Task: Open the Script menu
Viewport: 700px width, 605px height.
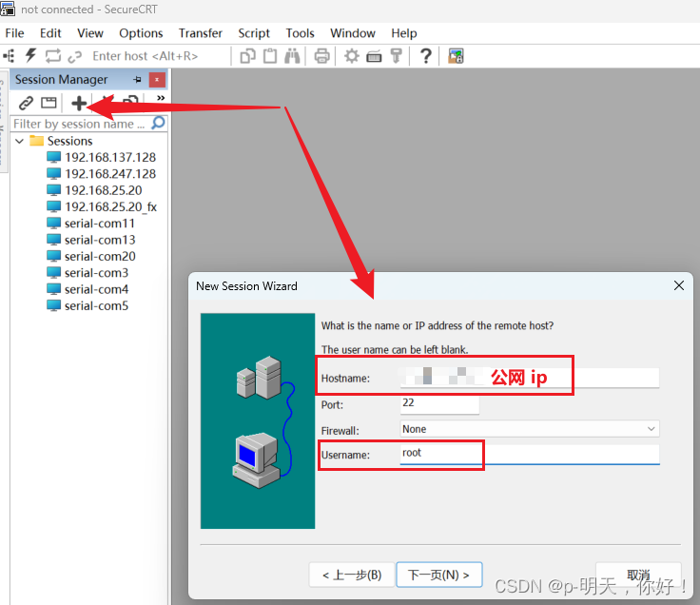Action: coord(254,33)
